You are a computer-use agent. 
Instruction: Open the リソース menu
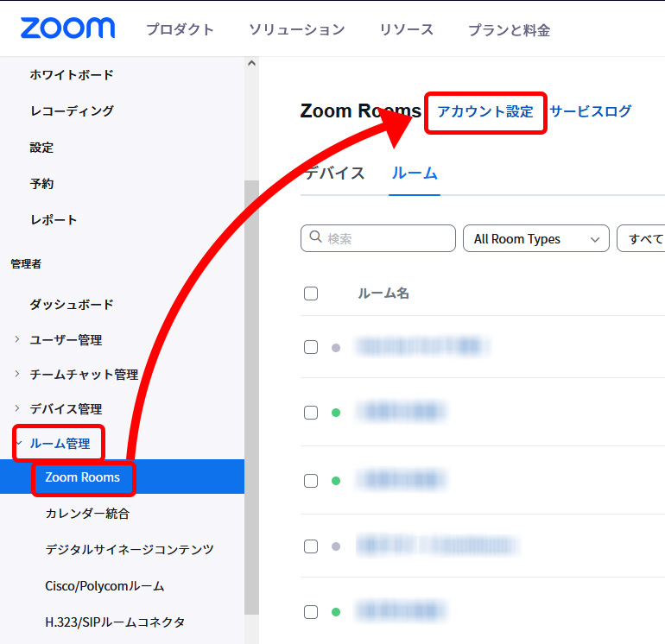(406, 29)
